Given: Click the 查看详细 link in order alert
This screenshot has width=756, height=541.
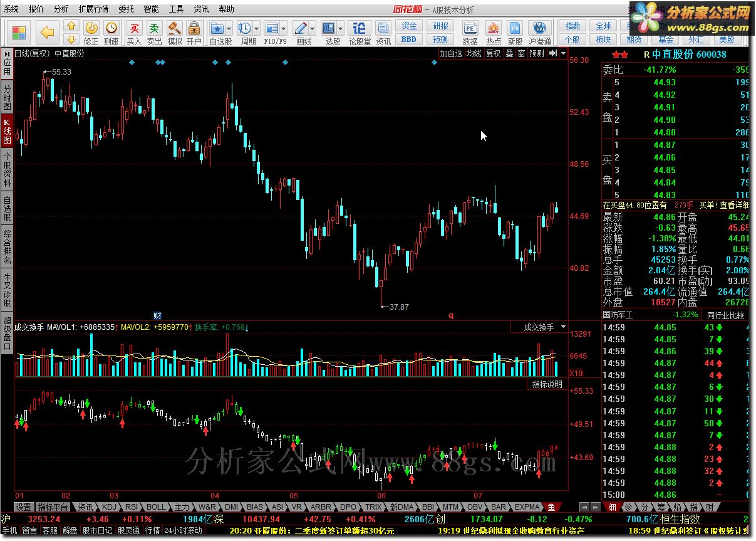Looking at the screenshot, I should [733, 205].
